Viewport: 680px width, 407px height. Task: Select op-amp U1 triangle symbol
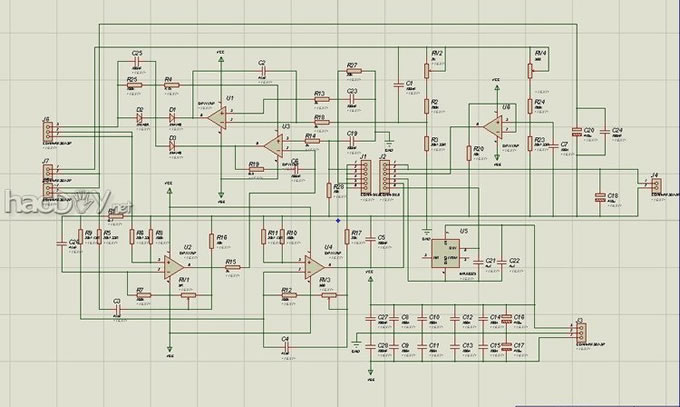point(217,117)
